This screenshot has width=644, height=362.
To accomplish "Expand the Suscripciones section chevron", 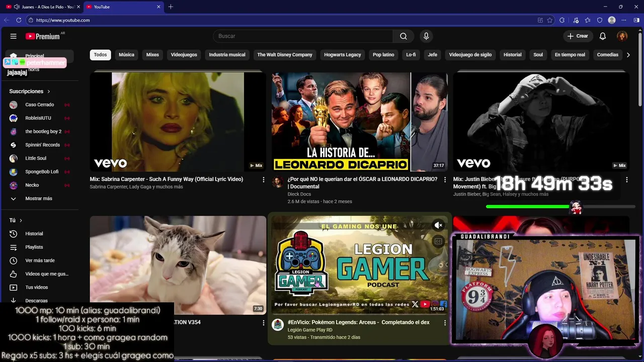I will pos(49,92).
